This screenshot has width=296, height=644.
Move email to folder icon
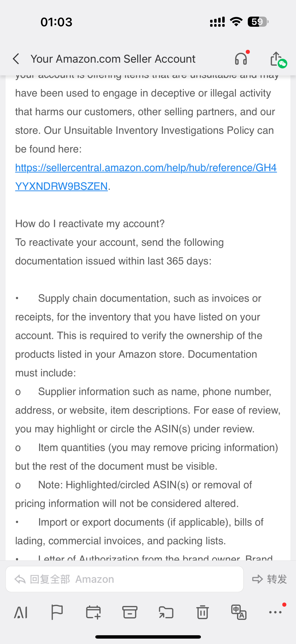(x=166, y=612)
